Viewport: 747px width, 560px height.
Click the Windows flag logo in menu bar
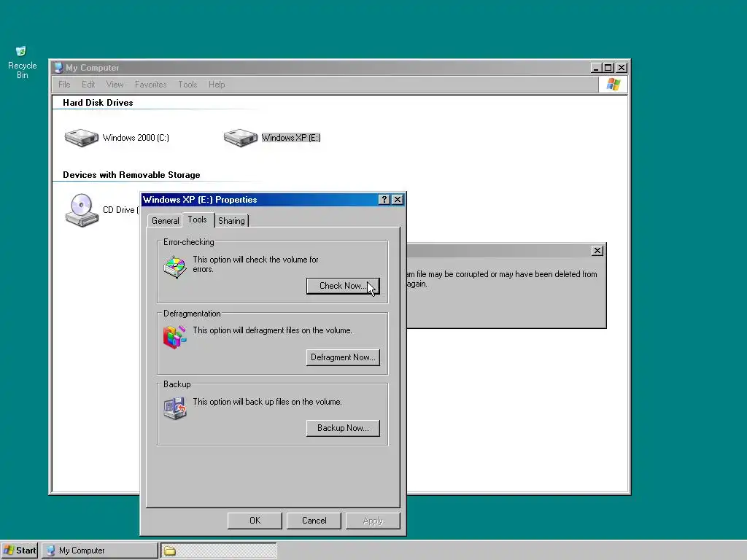pyautogui.click(x=613, y=85)
